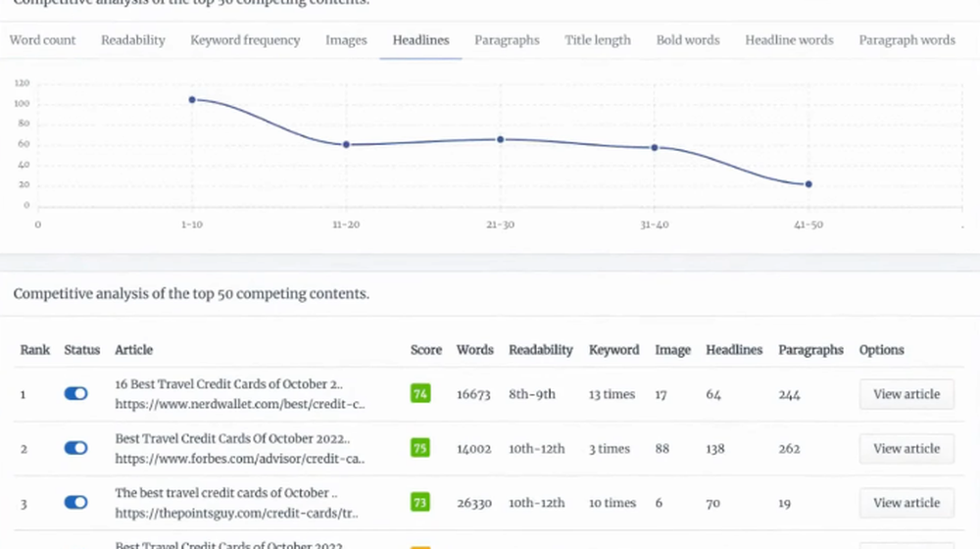Click the Words column header
980x549 pixels.
click(475, 350)
